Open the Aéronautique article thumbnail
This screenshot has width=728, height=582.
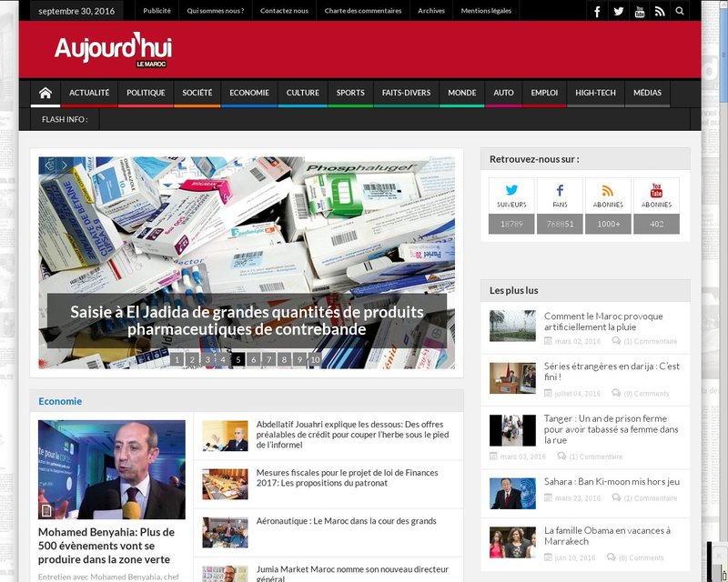pyautogui.click(x=225, y=532)
